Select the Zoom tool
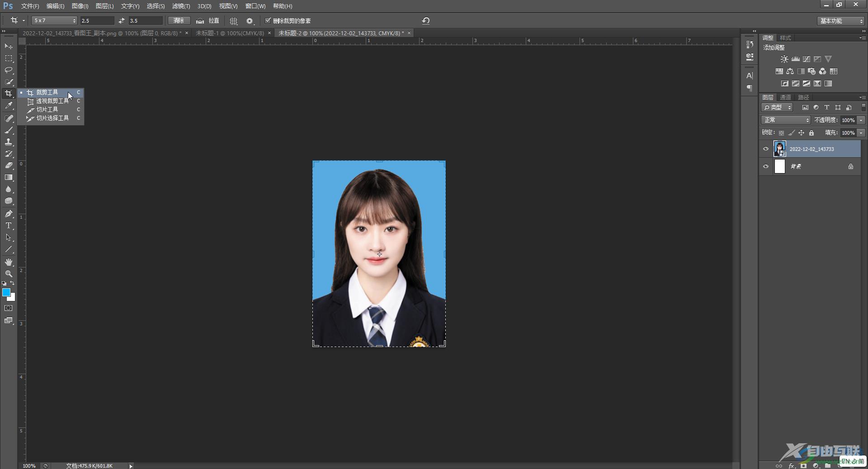 [x=9, y=274]
